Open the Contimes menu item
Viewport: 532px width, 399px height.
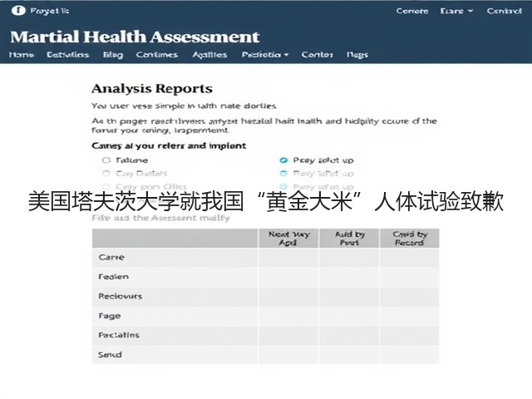(x=157, y=55)
